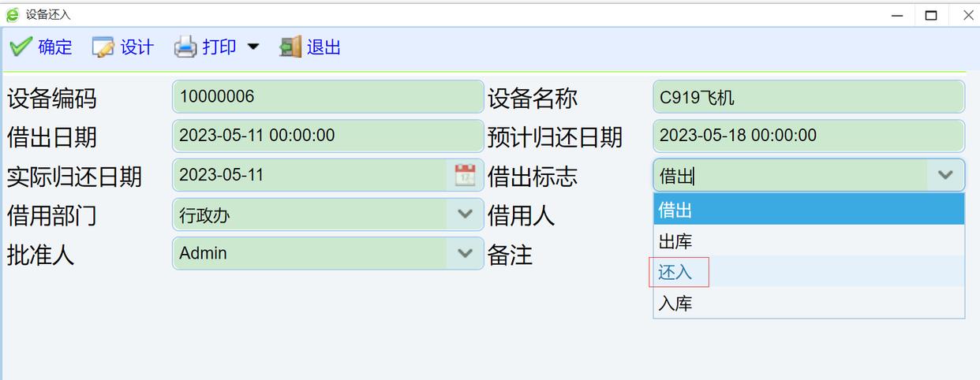Click the app logo in title bar

click(13, 14)
